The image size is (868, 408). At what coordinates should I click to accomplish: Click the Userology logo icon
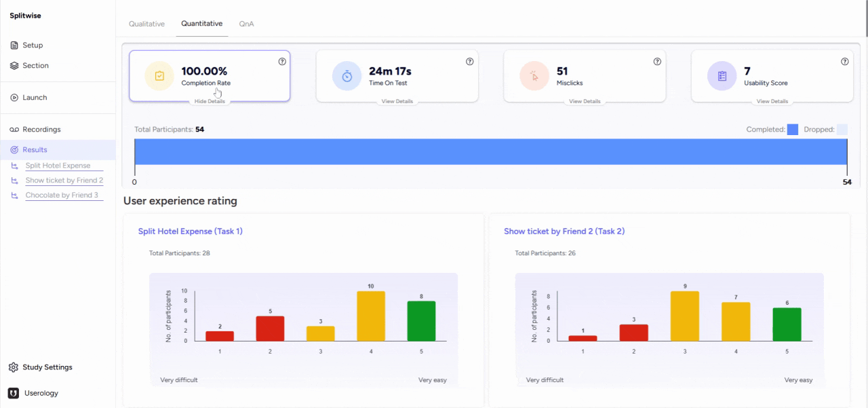click(14, 393)
